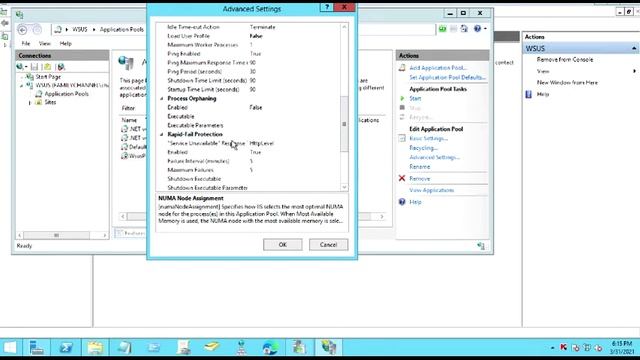Open Help in the IIS Actions pane

click(415, 202)
